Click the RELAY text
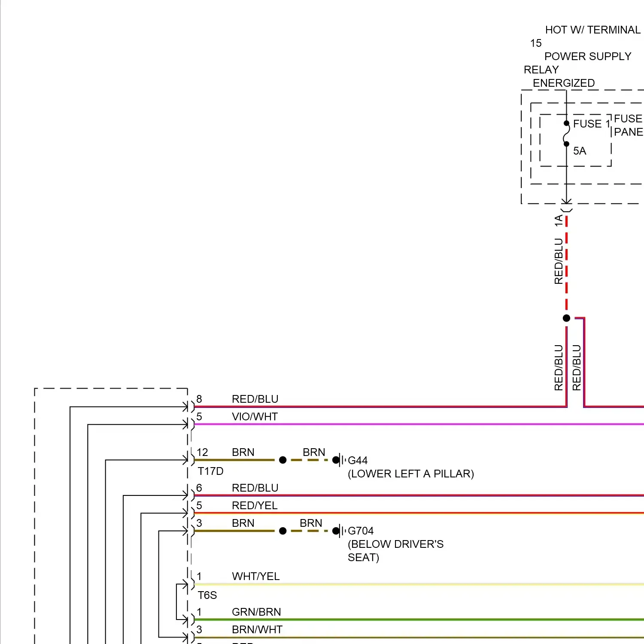The height and width of the screenshot is (644, 644). point(541,70)
